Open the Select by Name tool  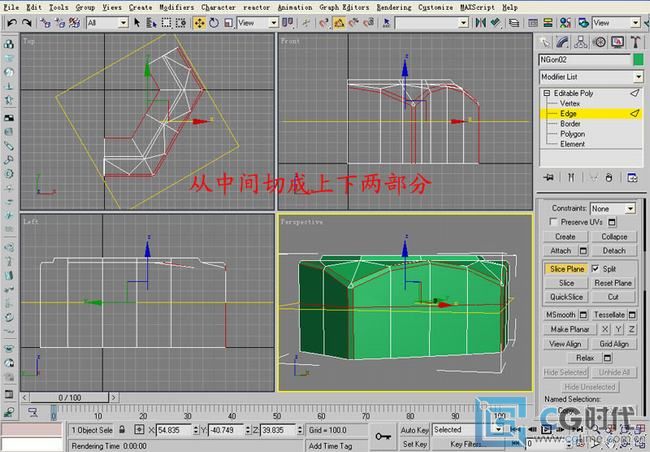[x=151, y=22]
